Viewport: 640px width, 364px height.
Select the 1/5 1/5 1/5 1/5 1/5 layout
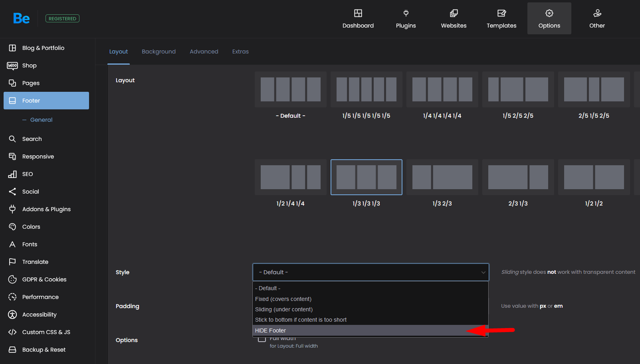point(367,89)
